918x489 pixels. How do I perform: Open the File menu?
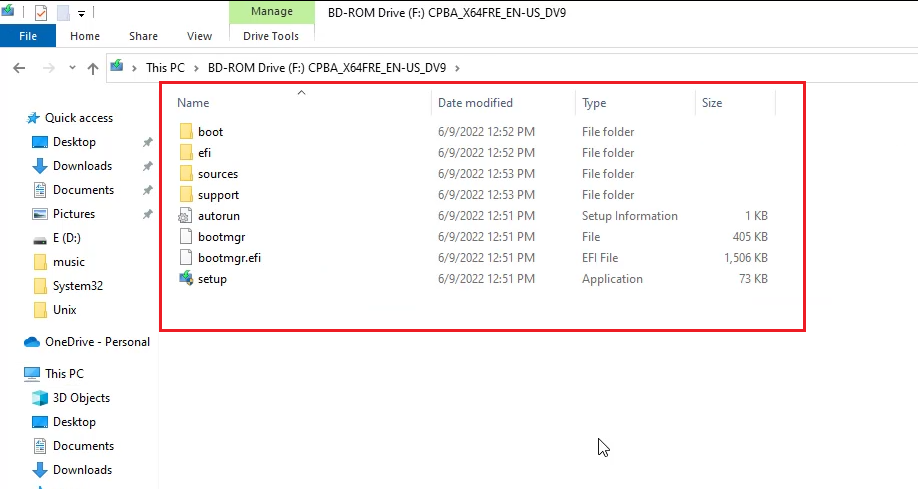coord(28,36)
